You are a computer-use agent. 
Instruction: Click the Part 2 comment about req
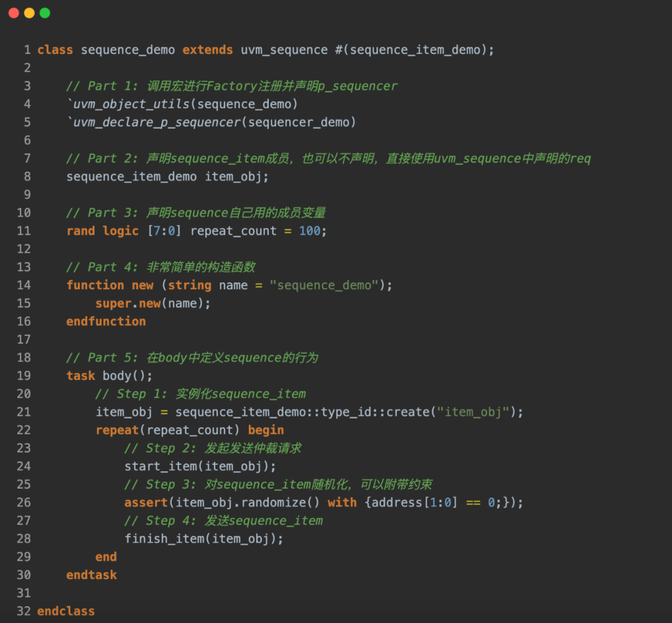point(329,159)
